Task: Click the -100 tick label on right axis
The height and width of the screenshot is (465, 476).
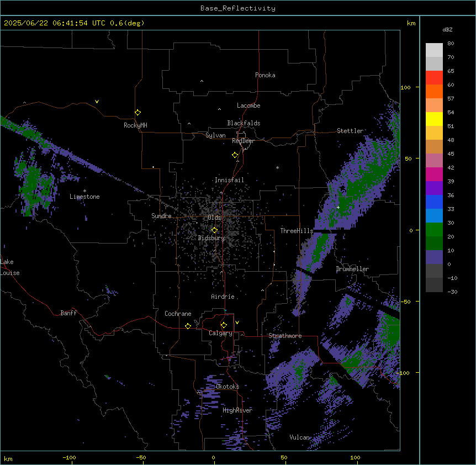Action: tap(404, 373)
